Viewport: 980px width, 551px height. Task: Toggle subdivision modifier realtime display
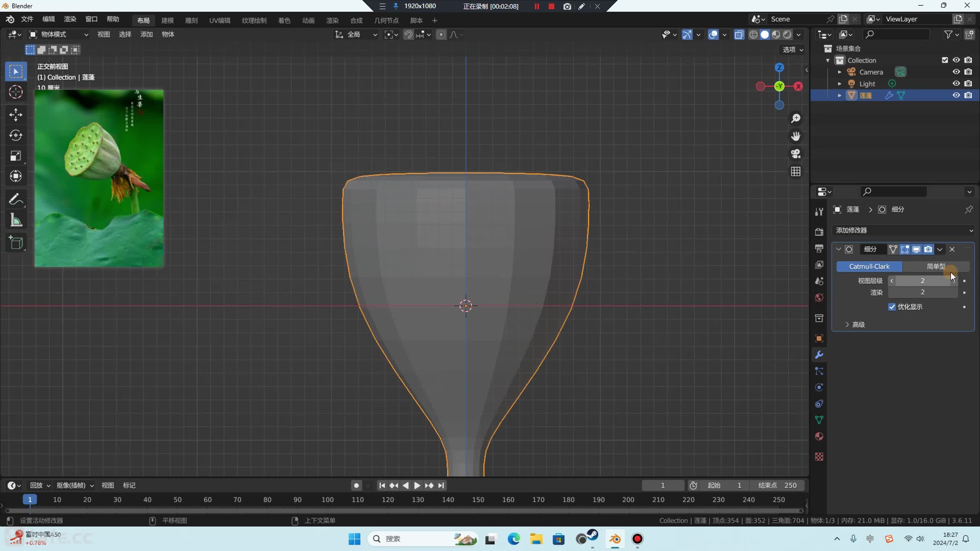916,249
